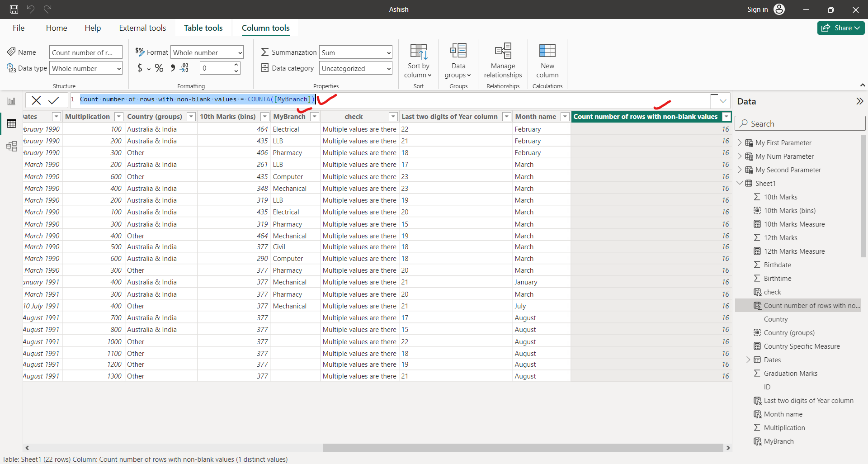Select Graduation Marks field

point(791,374)
